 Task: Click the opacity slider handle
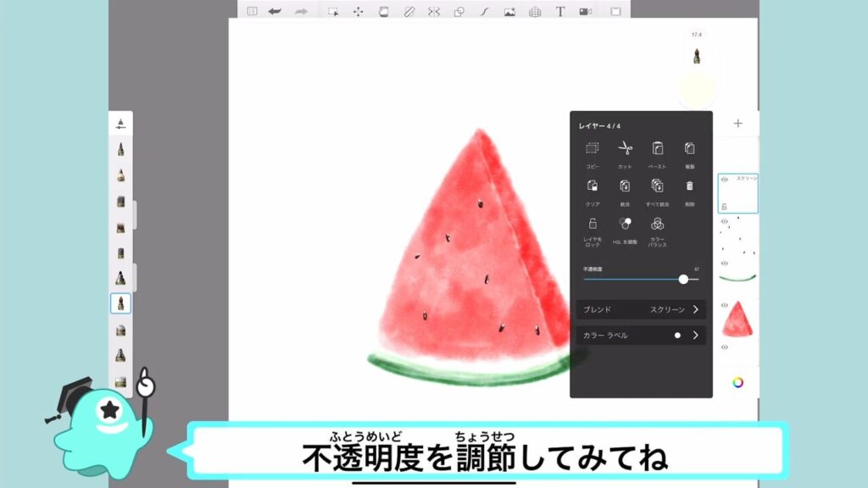(x=683, y=279)
